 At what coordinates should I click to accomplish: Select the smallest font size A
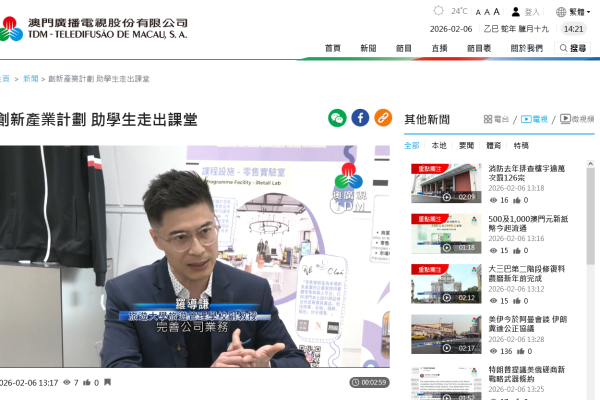click(x=478, y=13)
